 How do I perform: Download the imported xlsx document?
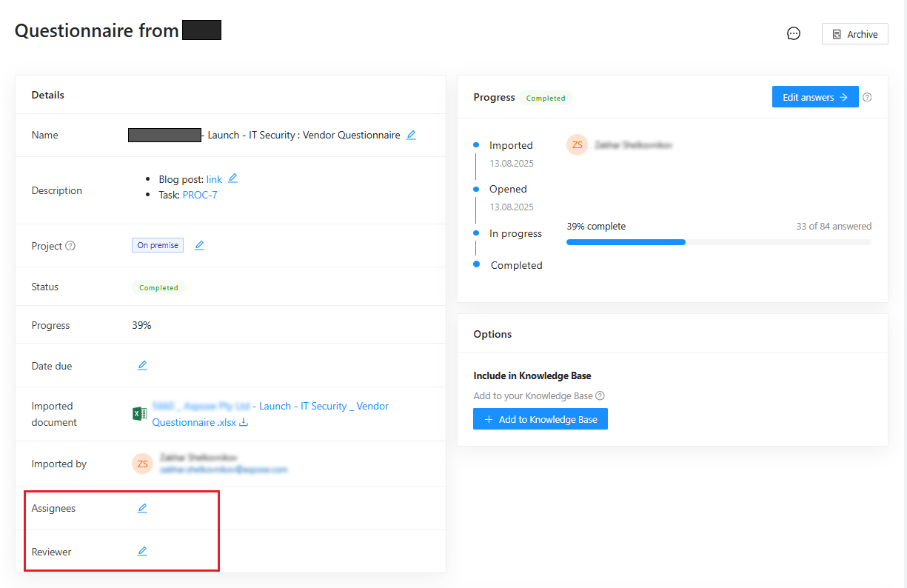click(x=244, y=422)
